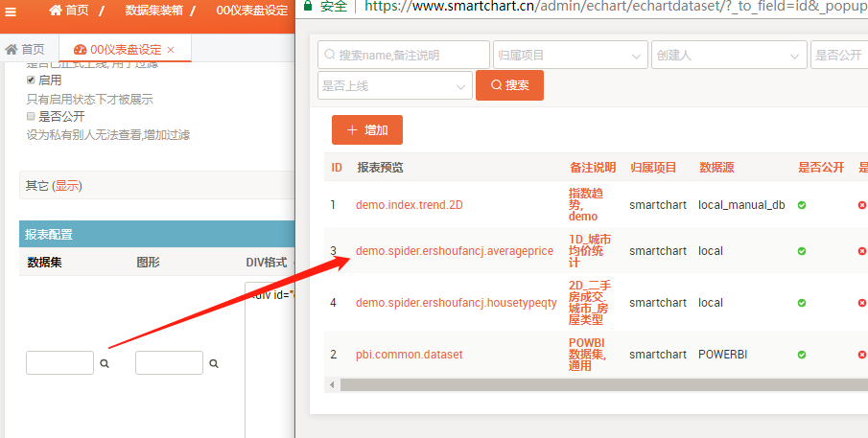This screenshot has width=868, height=438.
Task: Switch to the 首页 tab
Action: 26,49
